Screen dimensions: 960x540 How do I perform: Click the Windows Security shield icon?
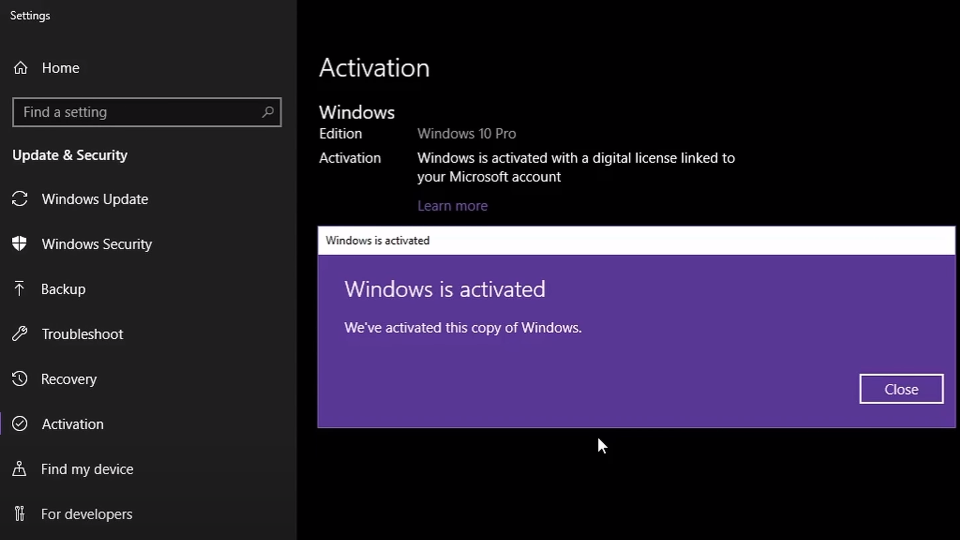point(20,244)
